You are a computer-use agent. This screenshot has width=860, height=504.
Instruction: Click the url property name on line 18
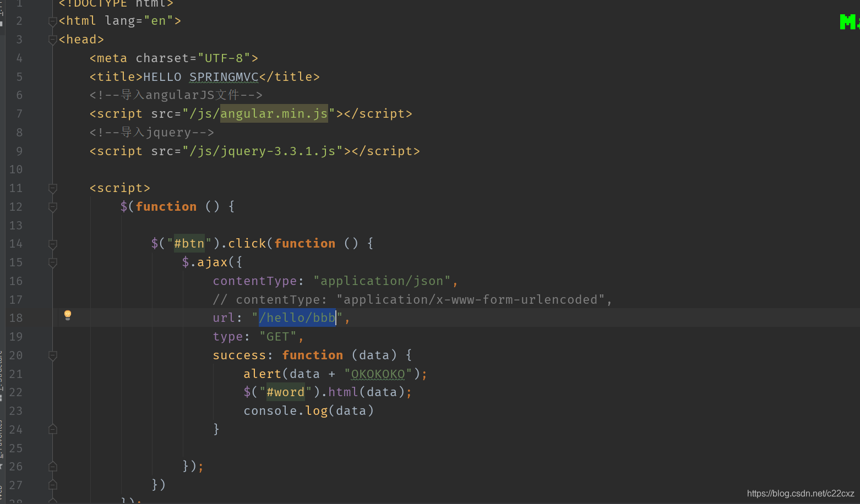click(224, 317)
